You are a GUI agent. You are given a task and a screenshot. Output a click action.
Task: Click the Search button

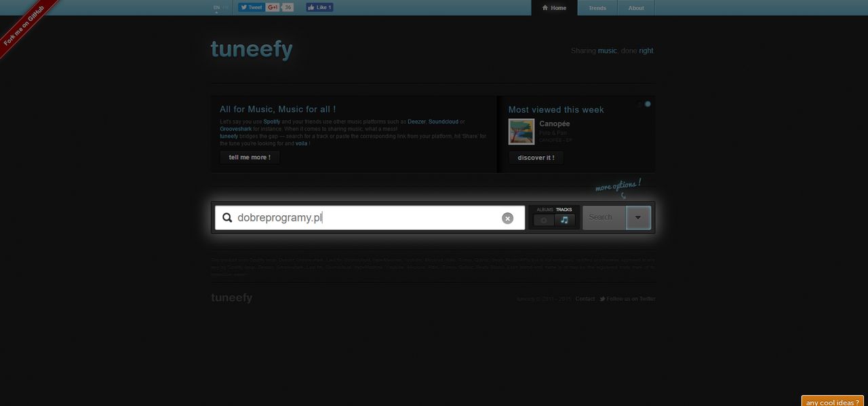tap(604, 217)
